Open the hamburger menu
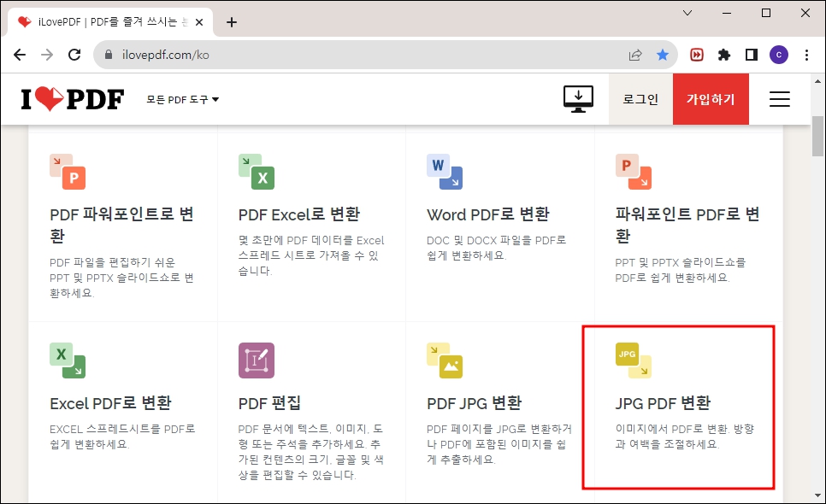 (x=779, y=99)
